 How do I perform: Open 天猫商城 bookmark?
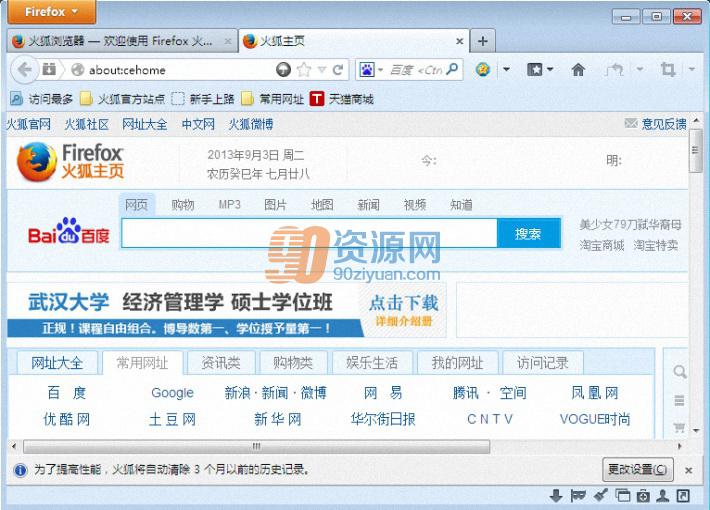click(342, 99)
